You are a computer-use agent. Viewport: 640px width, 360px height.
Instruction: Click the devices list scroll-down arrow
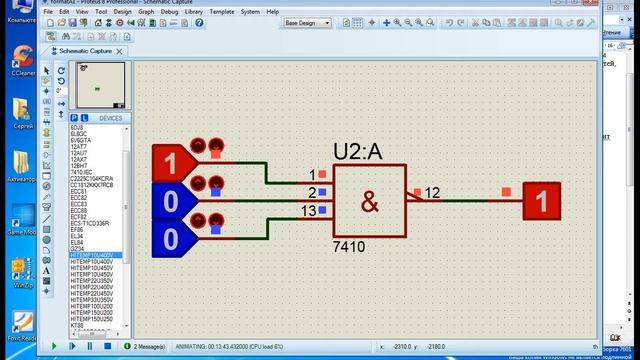click(127, 326)
